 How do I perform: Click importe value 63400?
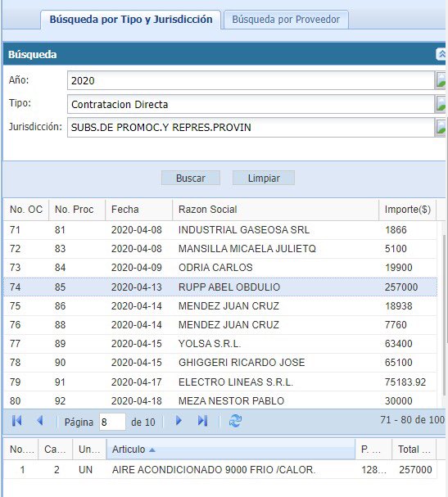click(399, 344)
